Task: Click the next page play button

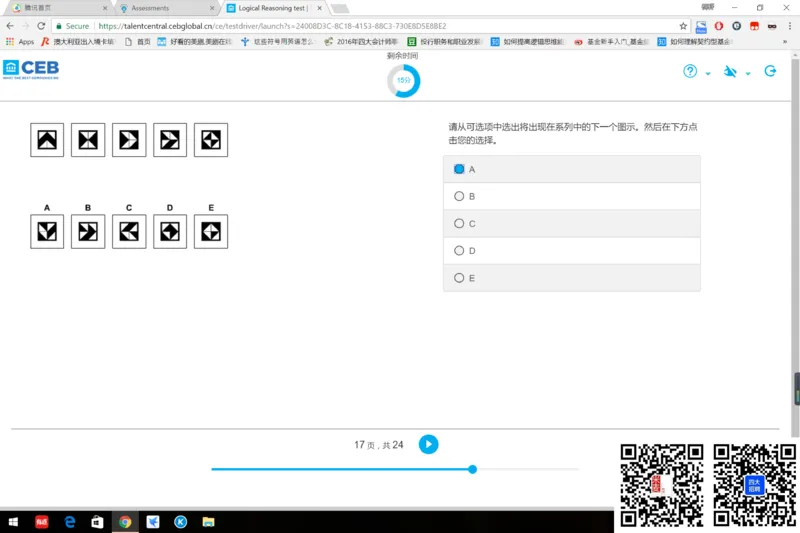Action: click(x=429, y=444)
